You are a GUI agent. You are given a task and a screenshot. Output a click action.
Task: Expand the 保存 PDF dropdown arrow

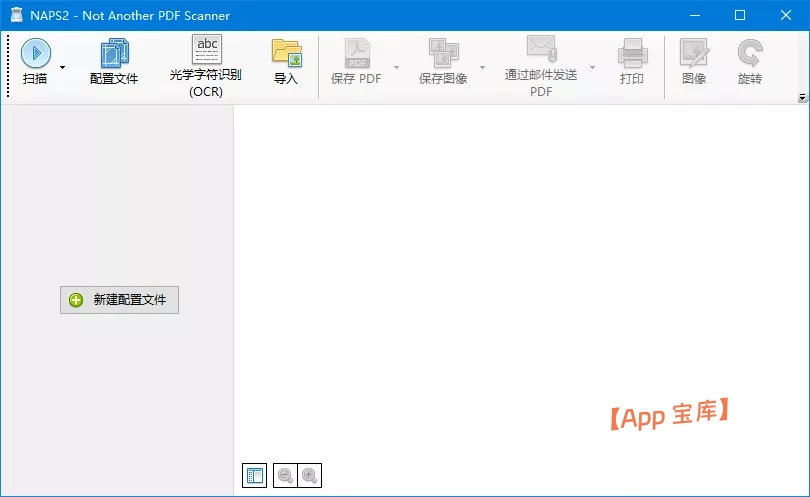pos(397,67)
